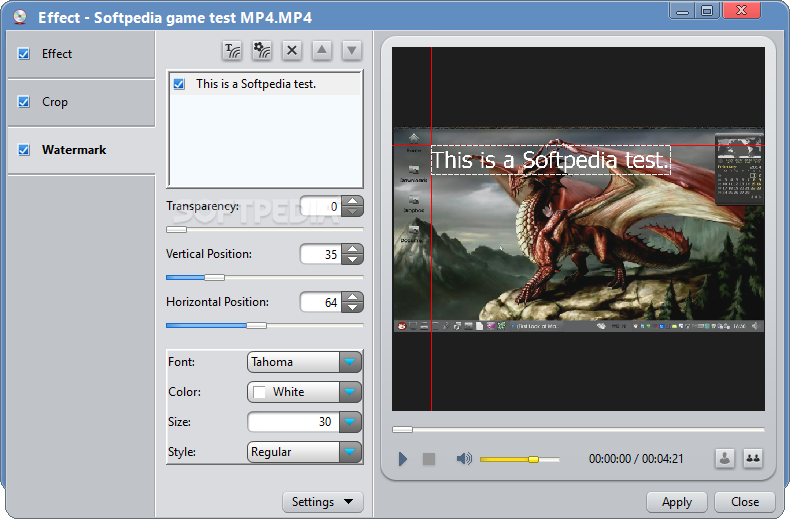Viewport: 790px width, 519px height.
Task: Click the white color swatch
Action: (259, 392)
